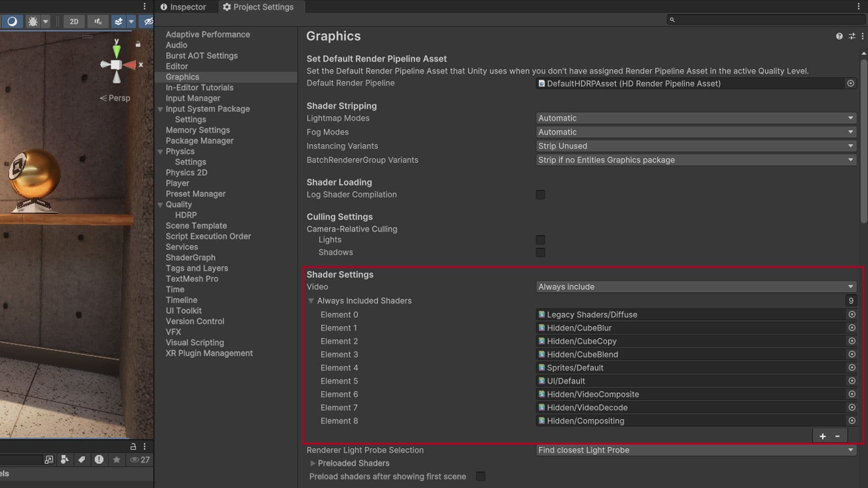Collapse the Always Included Shaders list
The height and width of the screenshot is (488, 868).
[x=311, y=300]
